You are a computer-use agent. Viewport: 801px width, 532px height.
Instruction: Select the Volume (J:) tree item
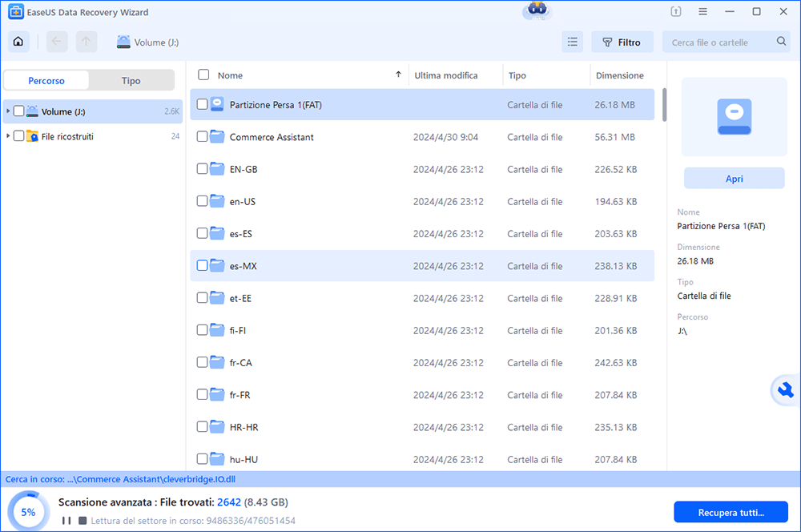click(x=93, y=111)
